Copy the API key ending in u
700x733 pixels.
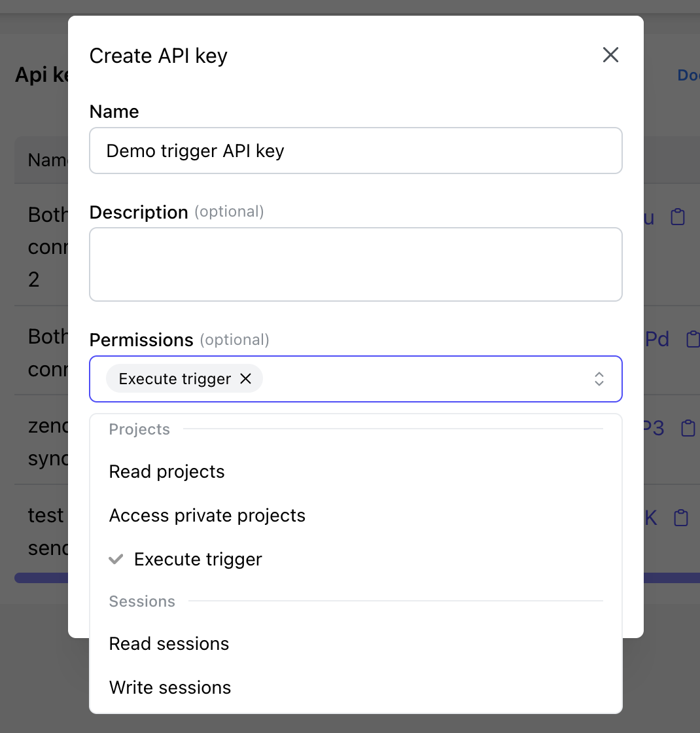tap(678, 217)
